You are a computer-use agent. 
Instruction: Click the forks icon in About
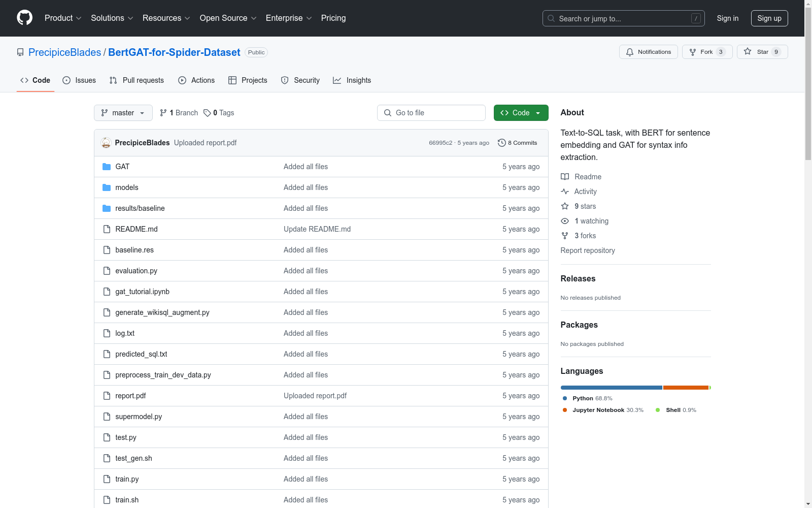click(x=565, y=236)
